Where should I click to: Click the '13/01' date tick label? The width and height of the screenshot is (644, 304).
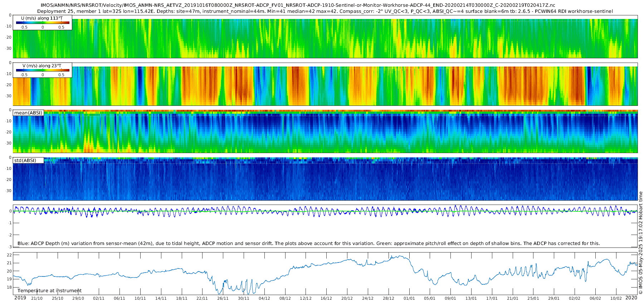point(471,299)
